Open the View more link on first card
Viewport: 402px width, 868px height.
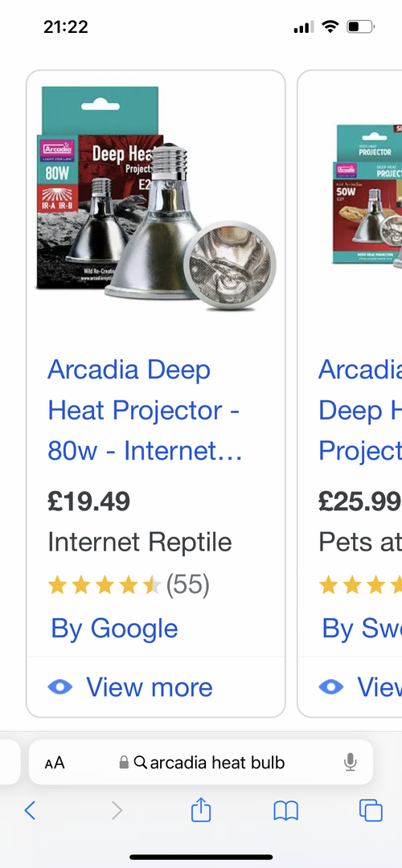(x=149, y=687)
